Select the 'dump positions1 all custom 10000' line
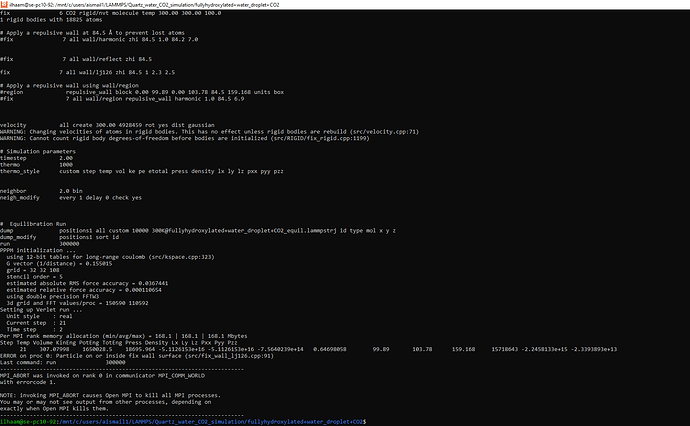The width and height of the screenshot is (690, 426). click(198, 231)
